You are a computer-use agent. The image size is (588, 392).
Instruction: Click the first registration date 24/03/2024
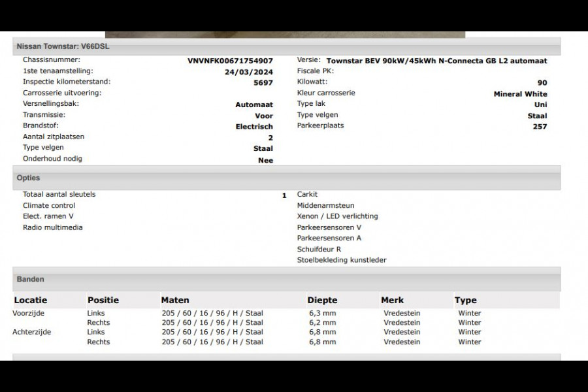[x=248, y=72]
